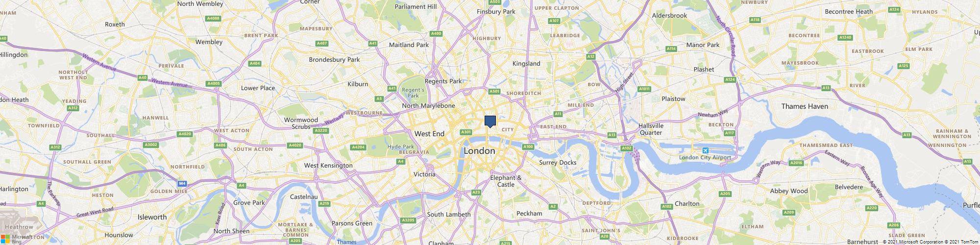Click the M4 motorway shield
The image size is (980, 245).
pos(182,183)
